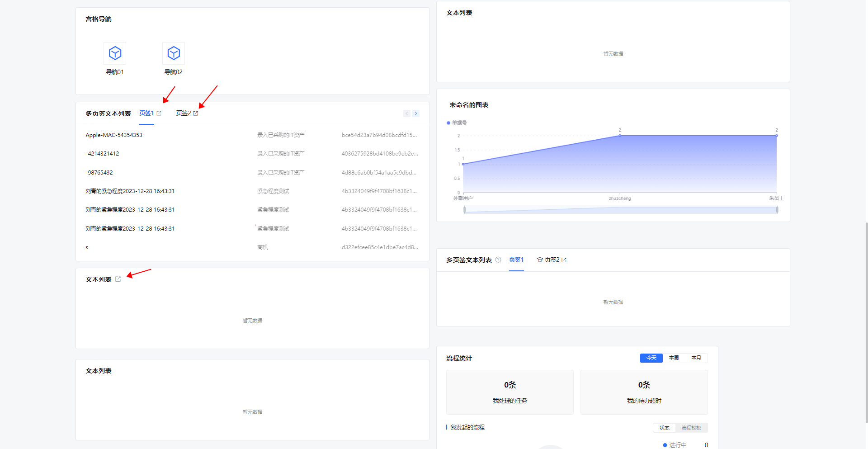Click help question-mark icon beside 多页签文本列表
The width and height of the screenshot is (868, 449).
tap(498, 260)
